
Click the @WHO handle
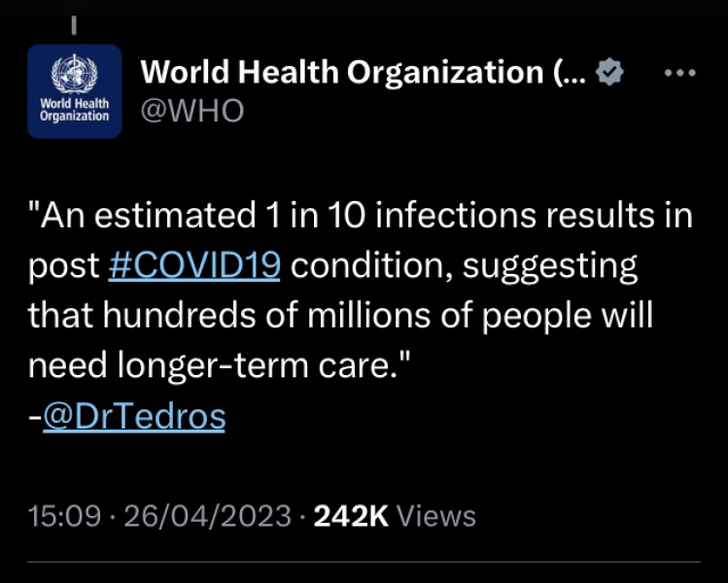tap(192, 111)
